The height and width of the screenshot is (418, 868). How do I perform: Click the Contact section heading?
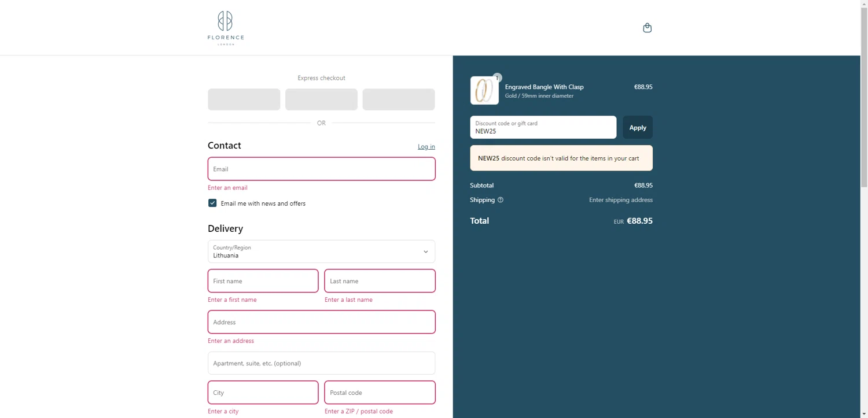point(225,146)
